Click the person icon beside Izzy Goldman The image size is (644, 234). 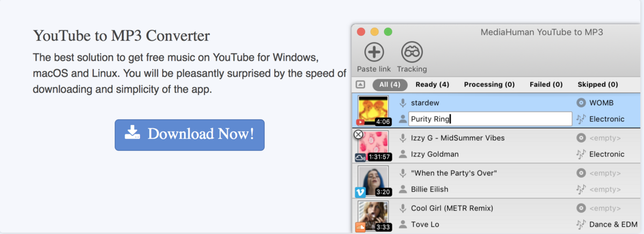point(404,154)
